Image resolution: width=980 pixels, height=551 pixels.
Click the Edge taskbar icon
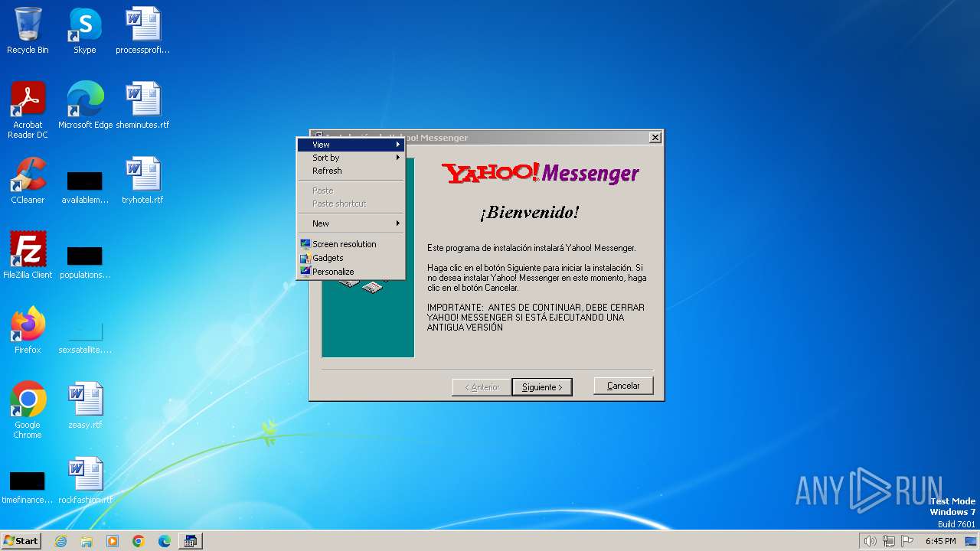(x=165, y=541)
